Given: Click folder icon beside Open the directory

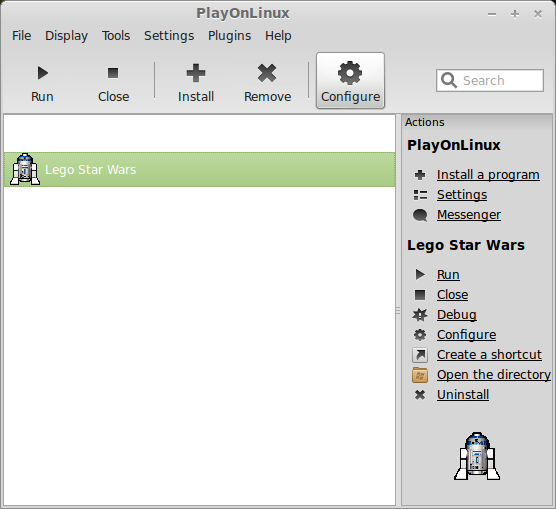Looking at the screenshot, I should 420,375.
